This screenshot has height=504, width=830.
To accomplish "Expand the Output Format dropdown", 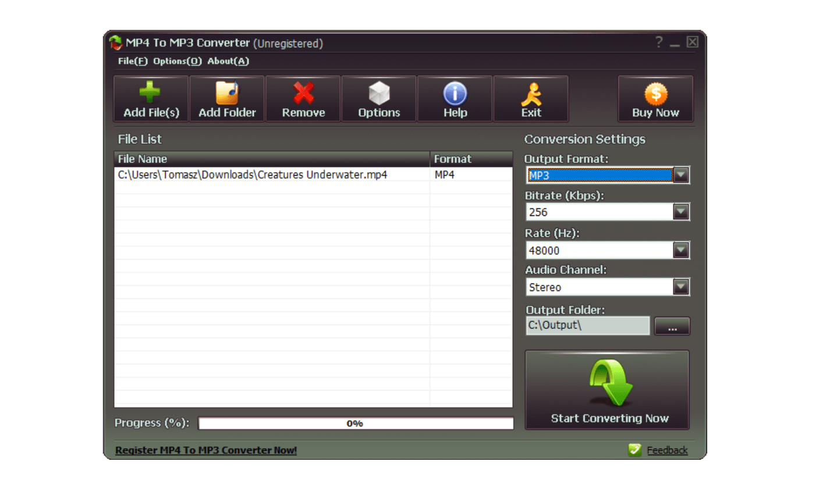I will pyautogui.click(x=681, y=175).
